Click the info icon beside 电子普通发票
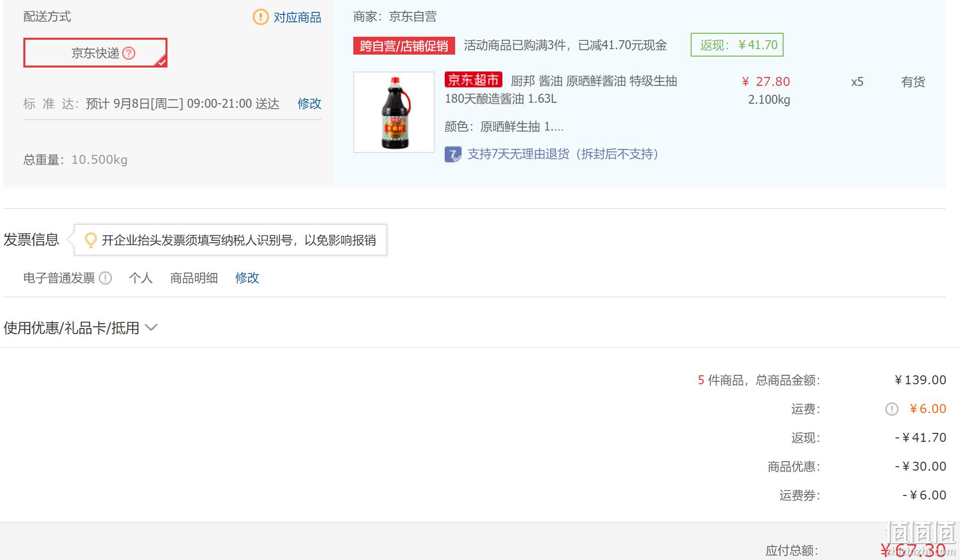Image resolution: width=960 pixels, height=560 pixels. pyautogui.click(x=105, y=278)
